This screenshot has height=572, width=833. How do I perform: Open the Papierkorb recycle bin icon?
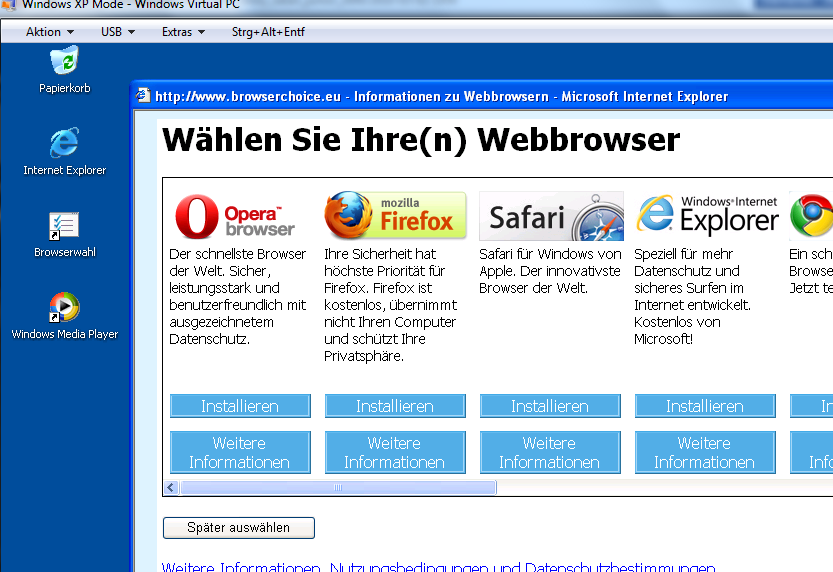click(65, 69)
